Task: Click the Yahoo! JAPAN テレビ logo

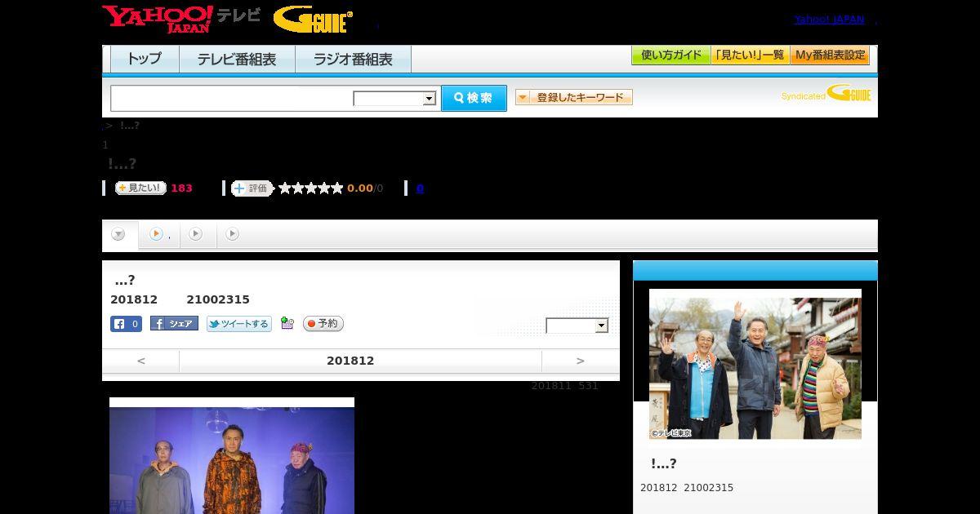Action: 181,19
